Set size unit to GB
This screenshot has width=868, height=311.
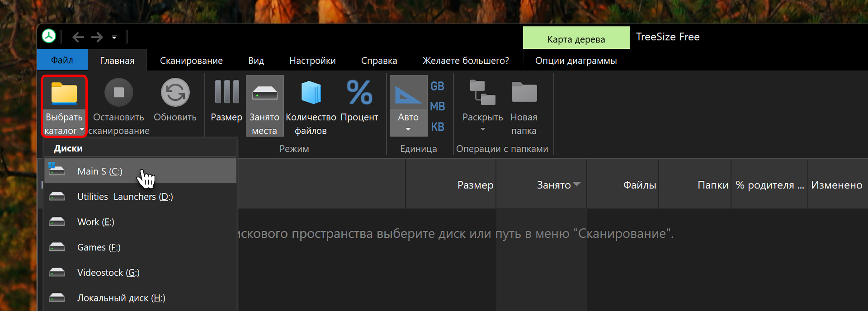pos(437,86)
